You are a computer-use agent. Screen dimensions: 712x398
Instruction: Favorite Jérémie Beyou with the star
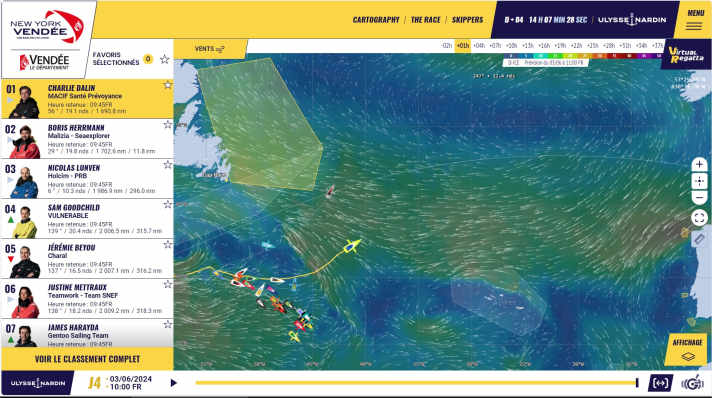point(168,244)
